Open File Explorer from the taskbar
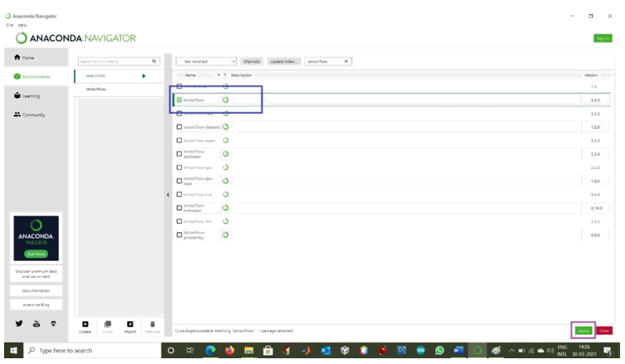 [x=249, y=350]
